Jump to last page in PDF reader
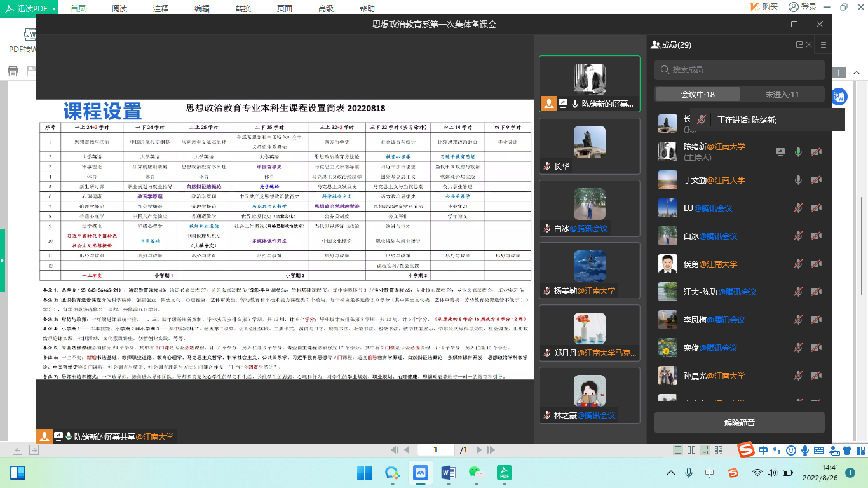This screenshot has height=488, width=868. pos(492,450)
